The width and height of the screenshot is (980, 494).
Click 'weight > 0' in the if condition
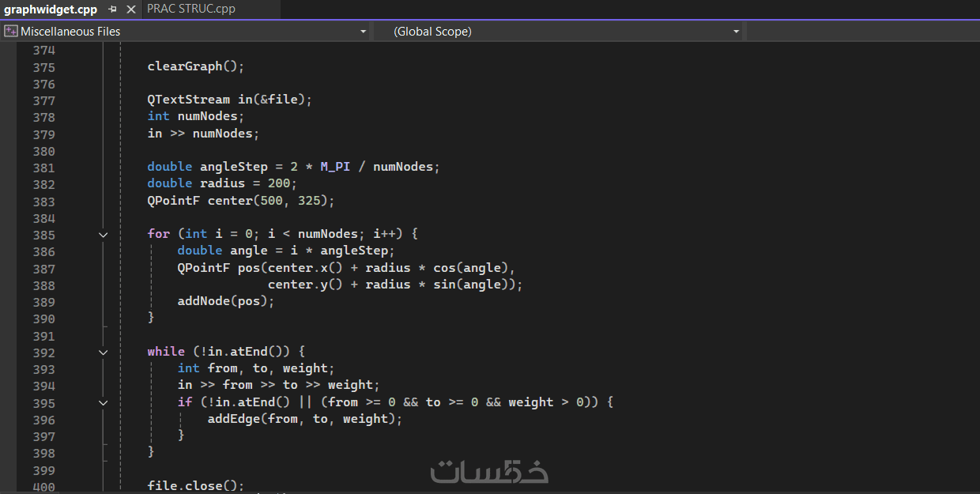click(x=546, y=402)
